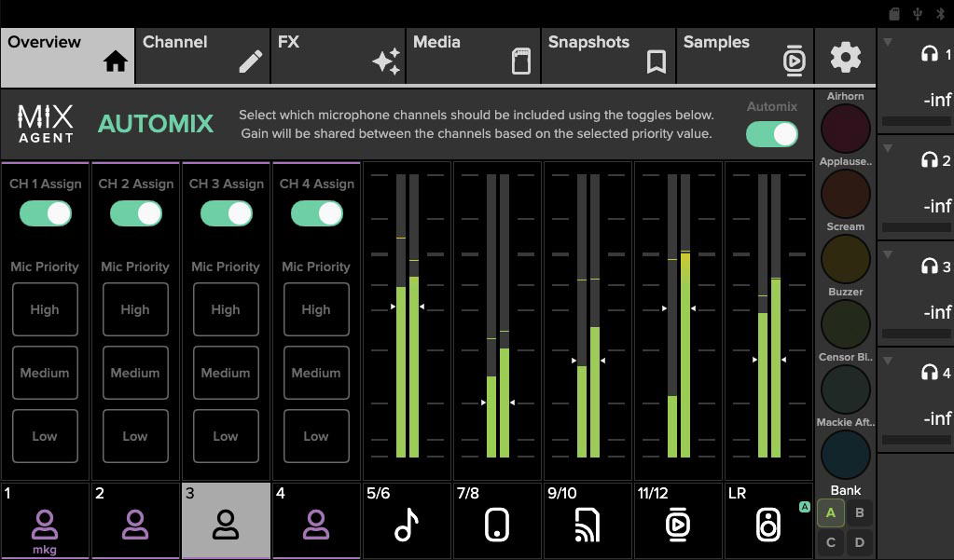Turn off CH 3 Assign toggle
The image size is (954, 560).
(x=226, y=213)
